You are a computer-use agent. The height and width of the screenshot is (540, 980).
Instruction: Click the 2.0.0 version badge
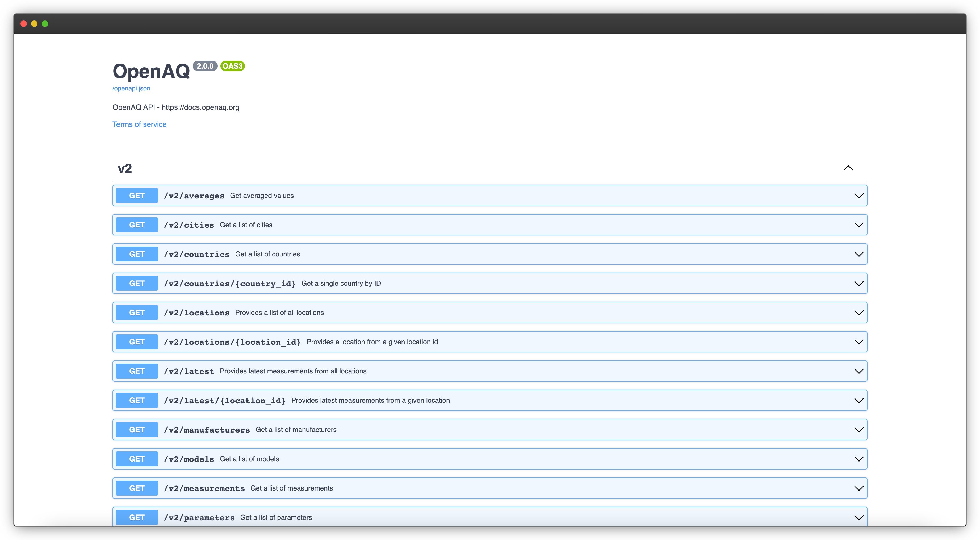coord(205,66)
